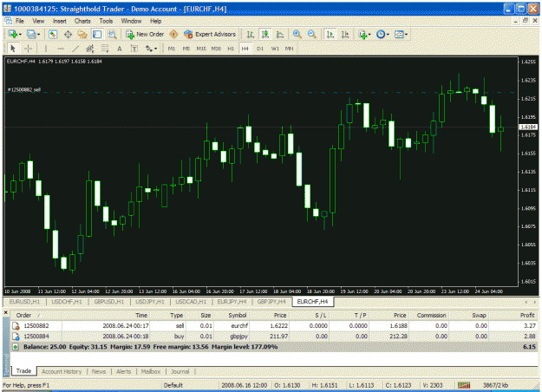Toggle the Terminal panel icon

[97, 34]
